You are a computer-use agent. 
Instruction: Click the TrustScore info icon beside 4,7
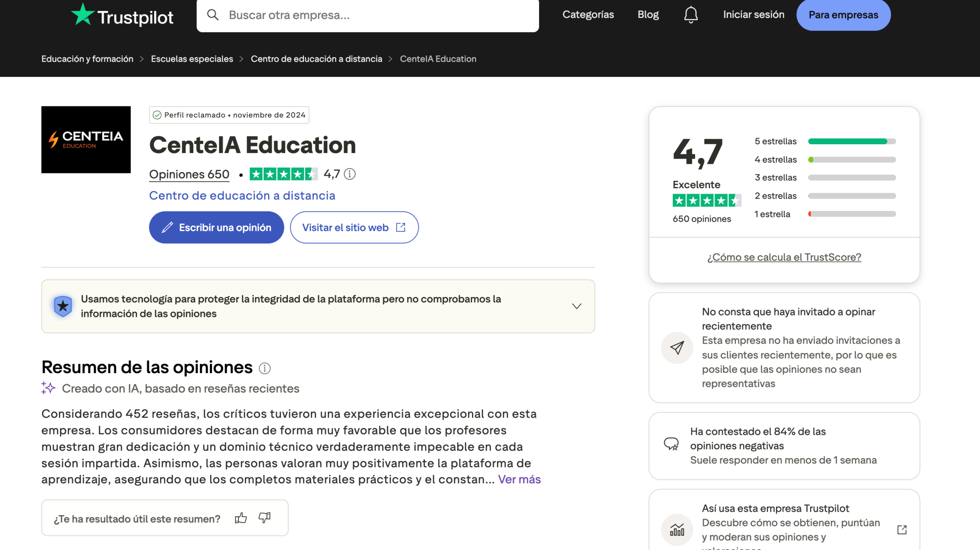point(350,174)
